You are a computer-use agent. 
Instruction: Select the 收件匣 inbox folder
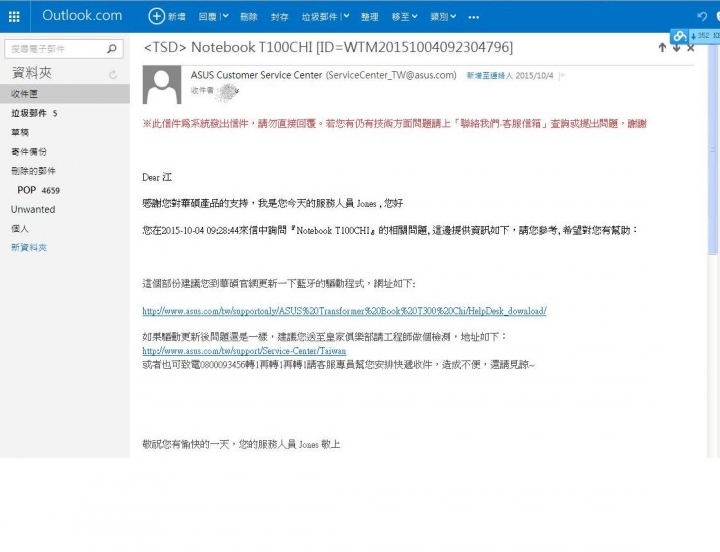point(65,94)
